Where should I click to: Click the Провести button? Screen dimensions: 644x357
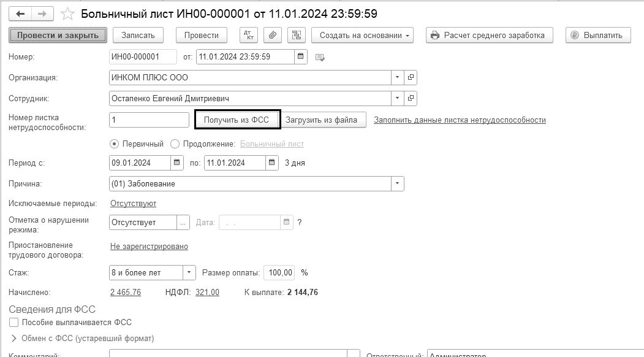pos(201,36)
